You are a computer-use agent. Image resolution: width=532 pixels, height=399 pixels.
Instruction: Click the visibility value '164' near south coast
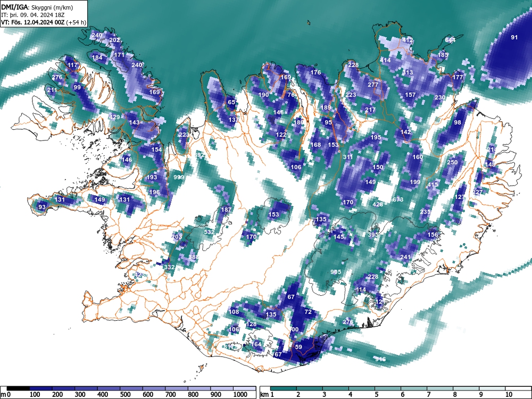(x=256, y=344)
